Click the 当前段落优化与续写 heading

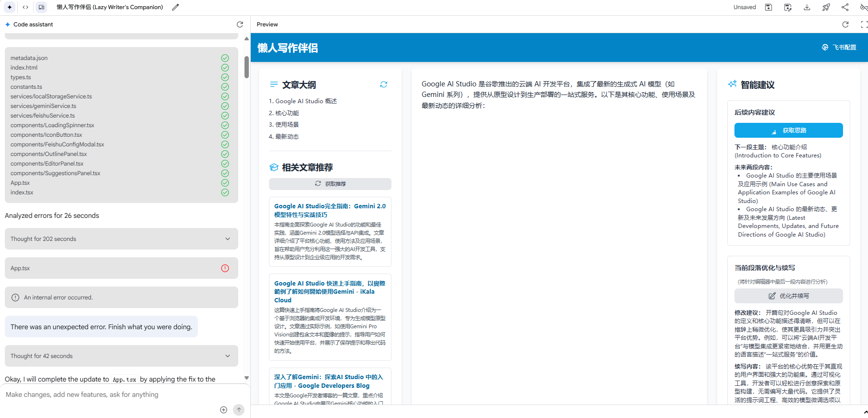click(x=765, y=268)
